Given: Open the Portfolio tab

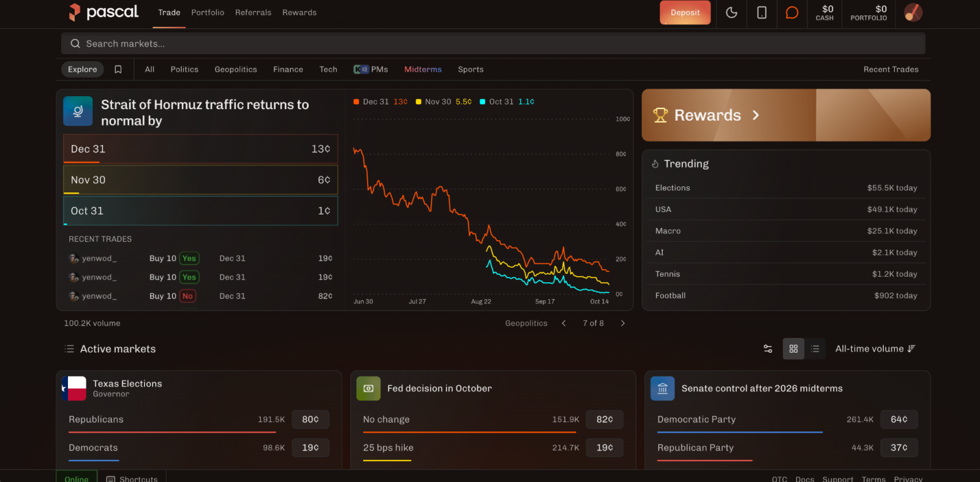Looking at the screenshot, I should pos(208,12).
